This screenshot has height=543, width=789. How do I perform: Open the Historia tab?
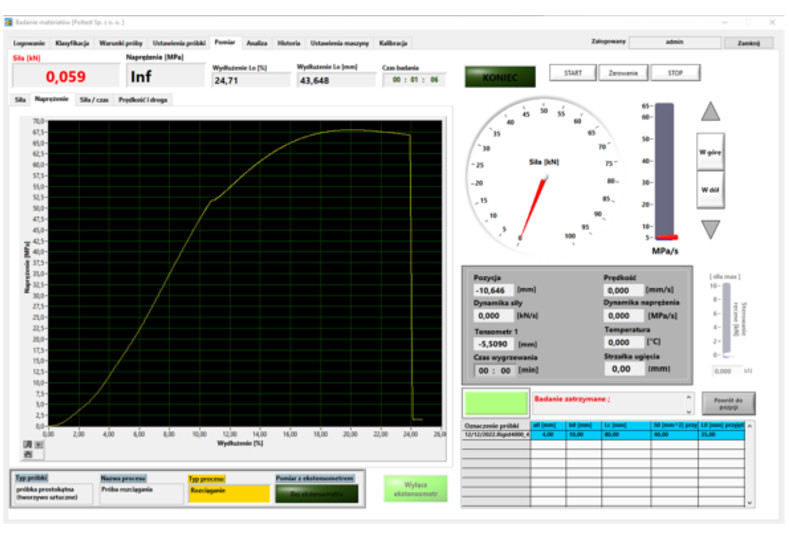(x=288, y=43)
